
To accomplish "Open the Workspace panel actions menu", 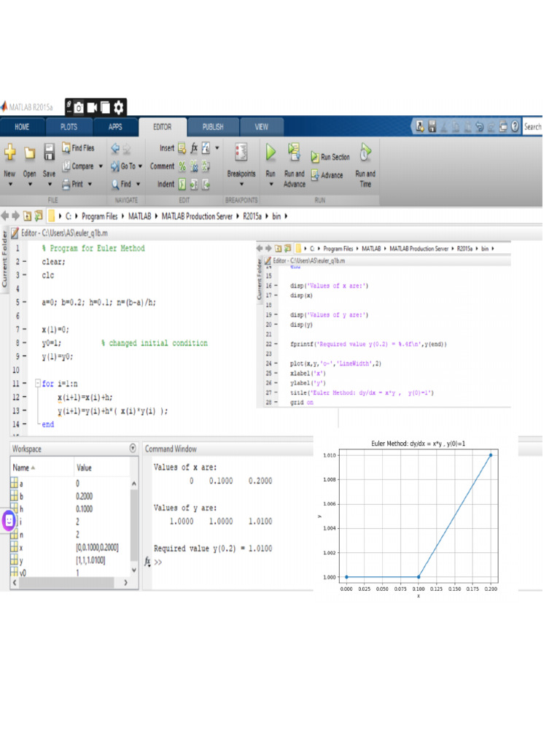I will tap(133, 449).
